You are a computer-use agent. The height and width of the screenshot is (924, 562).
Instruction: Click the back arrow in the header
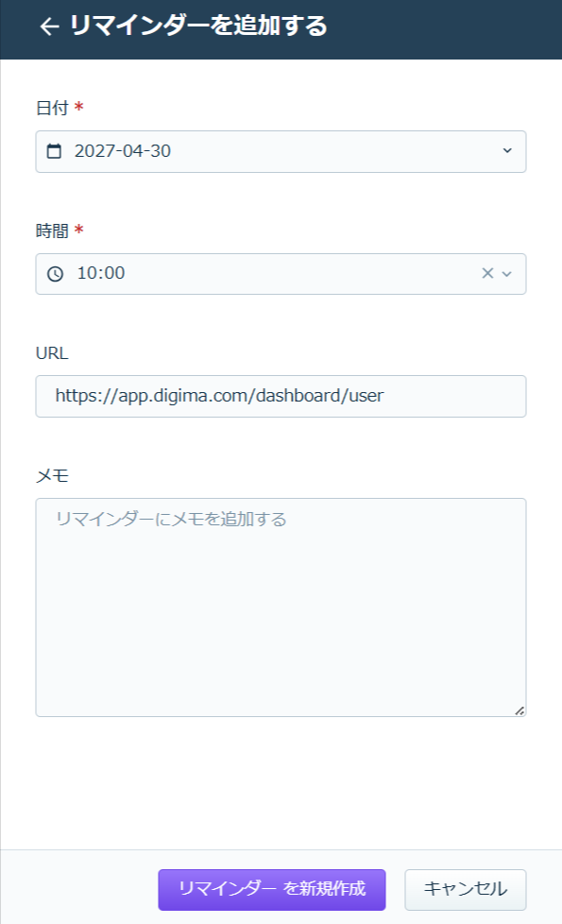49,26
